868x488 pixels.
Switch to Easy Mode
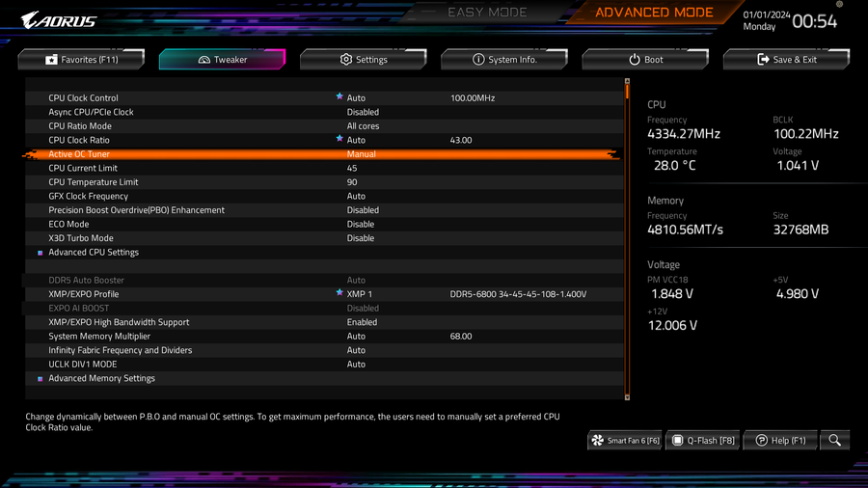(487, 13)
